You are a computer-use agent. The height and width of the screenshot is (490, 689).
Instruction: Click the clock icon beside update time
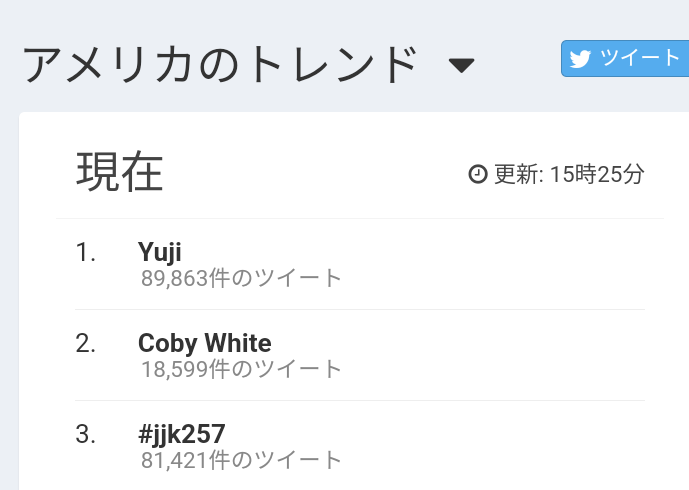click(478, 174)
